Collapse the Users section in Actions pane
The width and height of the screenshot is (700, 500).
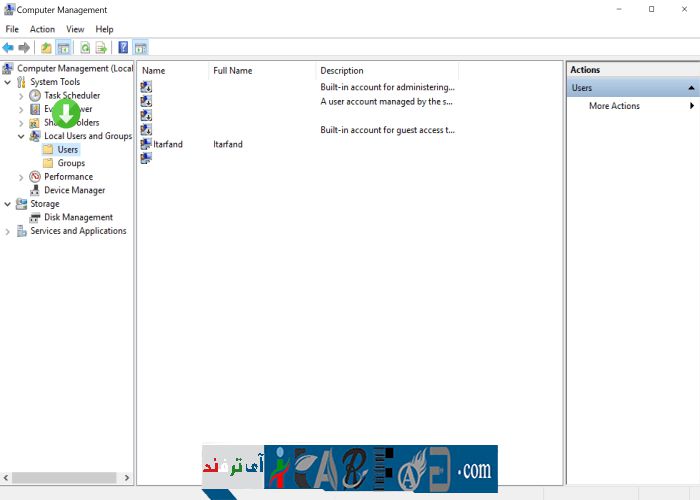[691, 88]
